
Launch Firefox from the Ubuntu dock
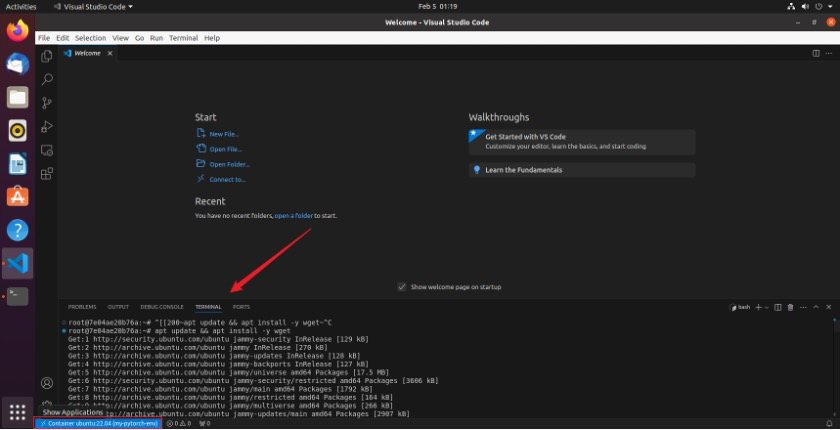[18, 30]
